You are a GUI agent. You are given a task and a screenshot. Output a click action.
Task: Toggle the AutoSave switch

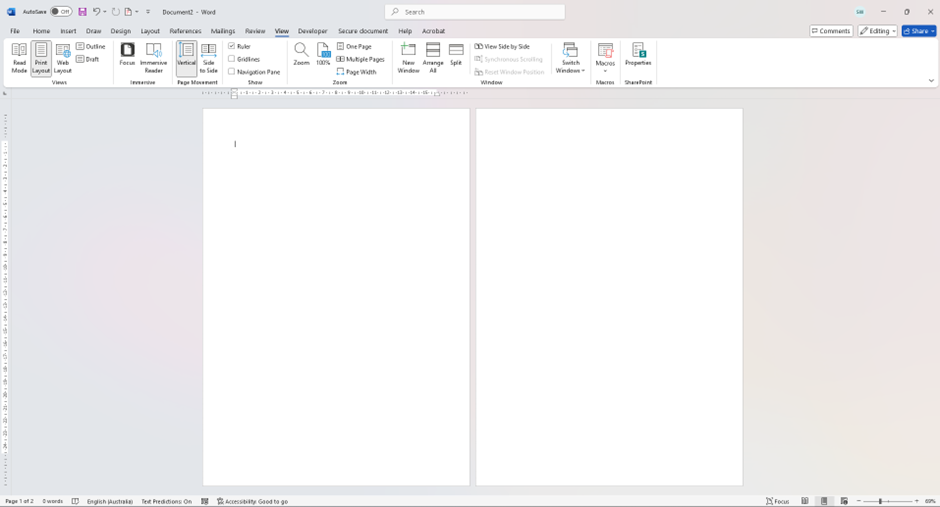click(61, 12)
